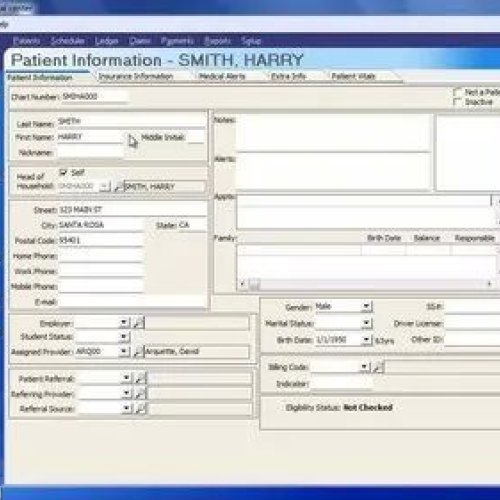Expand the Billing Code dropdown
The image size is (500, 500).
(364, 367)
